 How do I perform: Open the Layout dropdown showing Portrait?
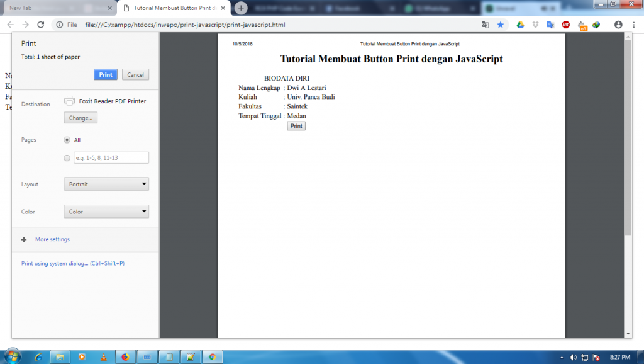[106, 185]
